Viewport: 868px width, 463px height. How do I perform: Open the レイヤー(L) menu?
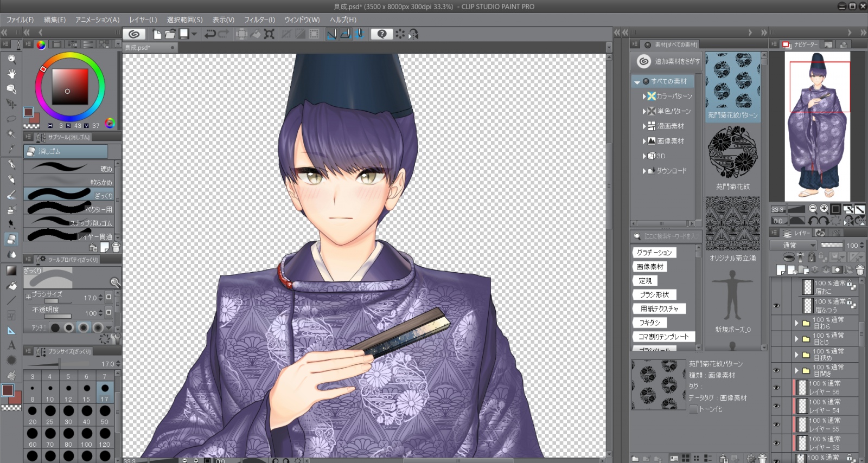coord(143,20)
